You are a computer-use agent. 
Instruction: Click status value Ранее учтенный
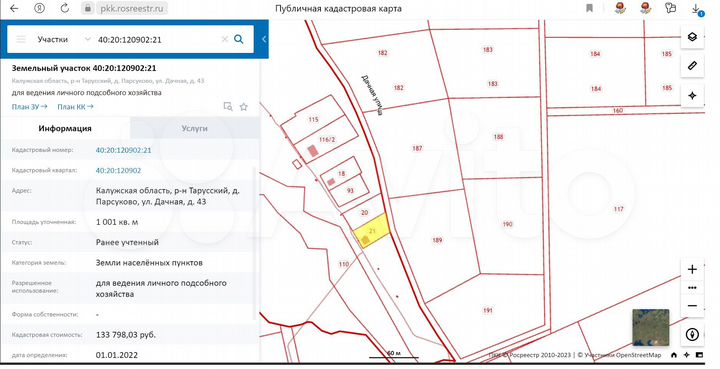coord(127,242)
